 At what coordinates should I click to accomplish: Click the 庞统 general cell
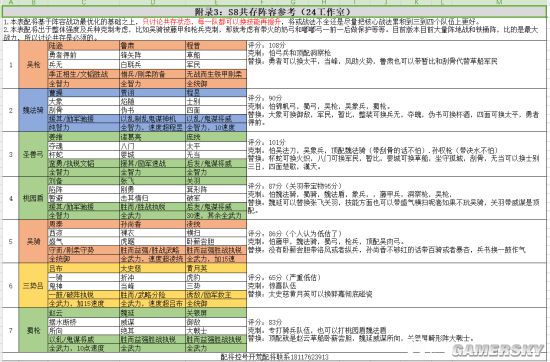pos(216,137)
